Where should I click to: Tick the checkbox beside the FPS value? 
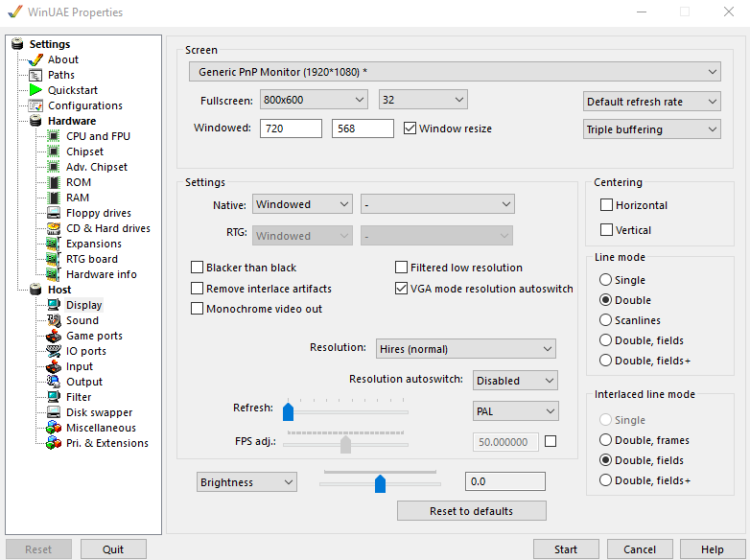551,441
